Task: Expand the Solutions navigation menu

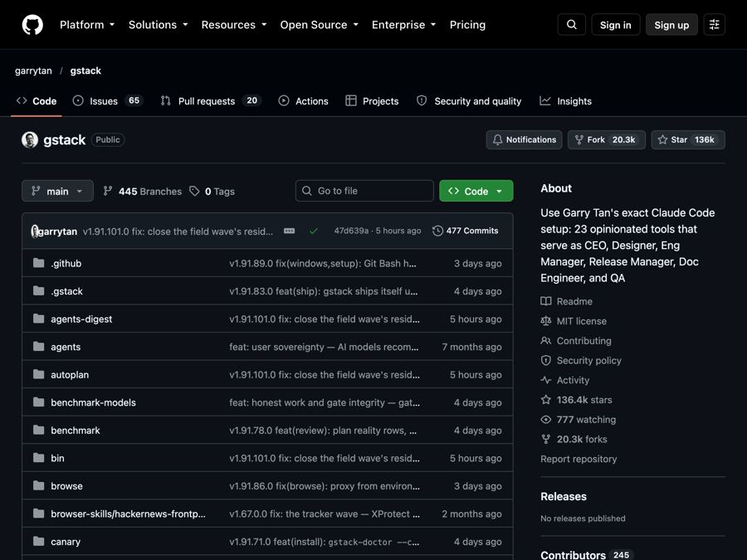Action: point(159,25)
